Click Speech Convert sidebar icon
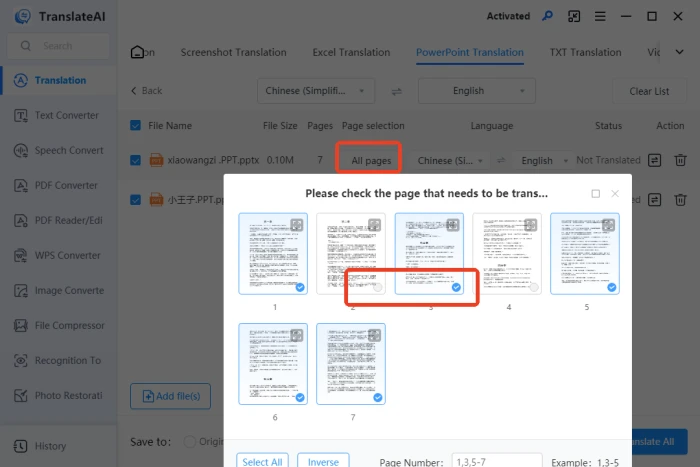Image resolution: width=700 pixels, height=467 pixels. click(x=21, y=150)
